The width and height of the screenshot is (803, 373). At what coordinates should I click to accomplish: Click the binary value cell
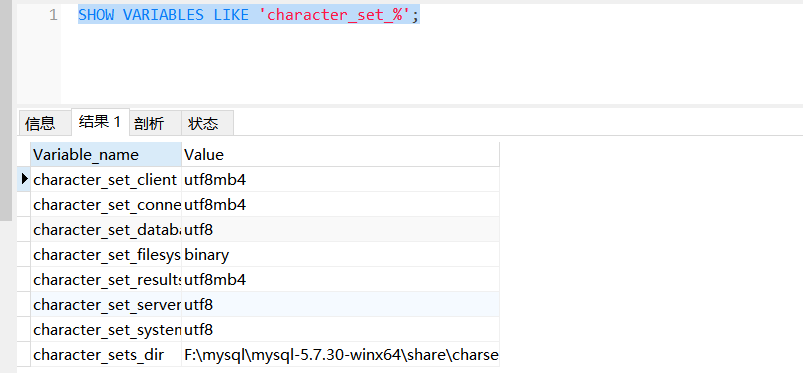(341, 255)
